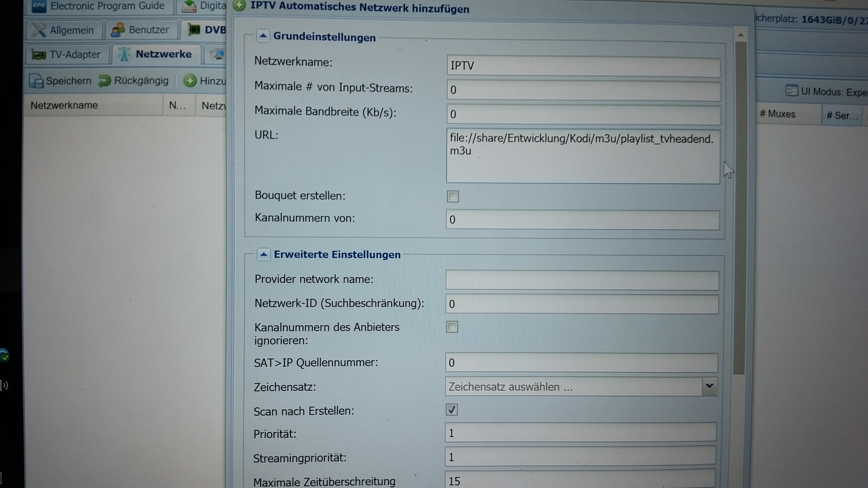Click the antenna icon on Netzwerke

point(124,54)
